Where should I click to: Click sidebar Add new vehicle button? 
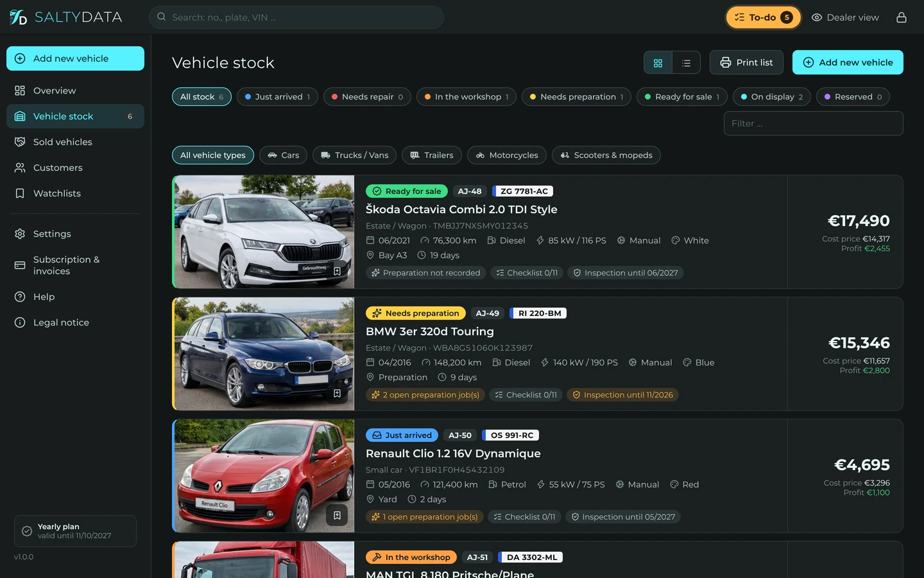click(75, 58)
